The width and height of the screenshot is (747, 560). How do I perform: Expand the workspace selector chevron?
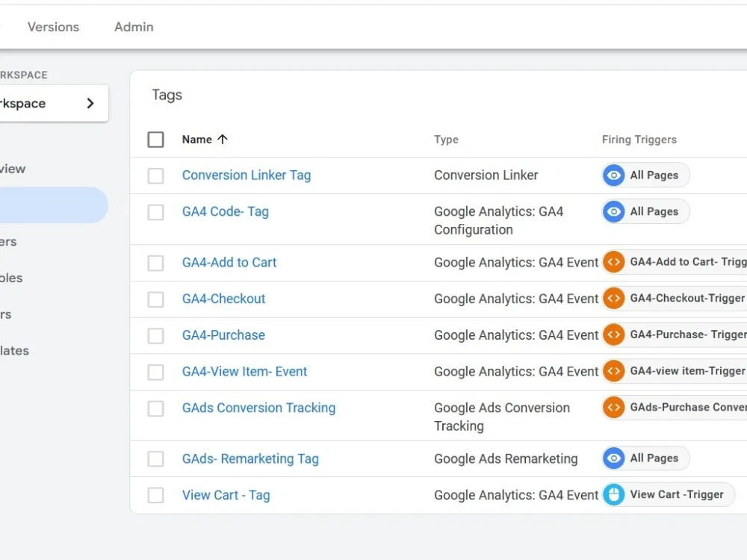(90, 103)
